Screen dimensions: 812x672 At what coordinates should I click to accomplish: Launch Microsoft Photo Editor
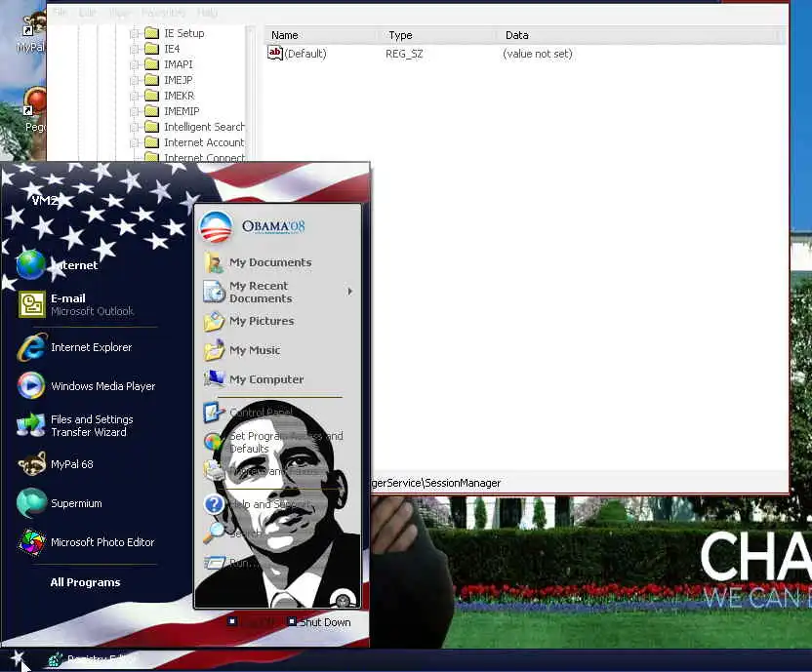tap(86, 542)
